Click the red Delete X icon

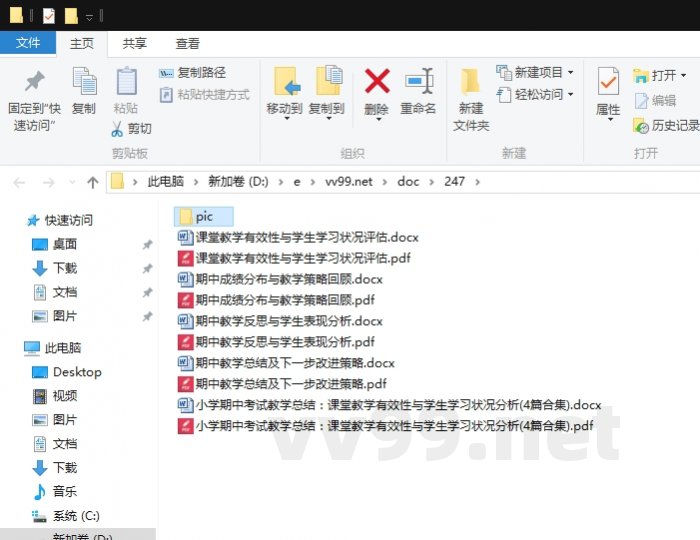(x=377, y=81)
